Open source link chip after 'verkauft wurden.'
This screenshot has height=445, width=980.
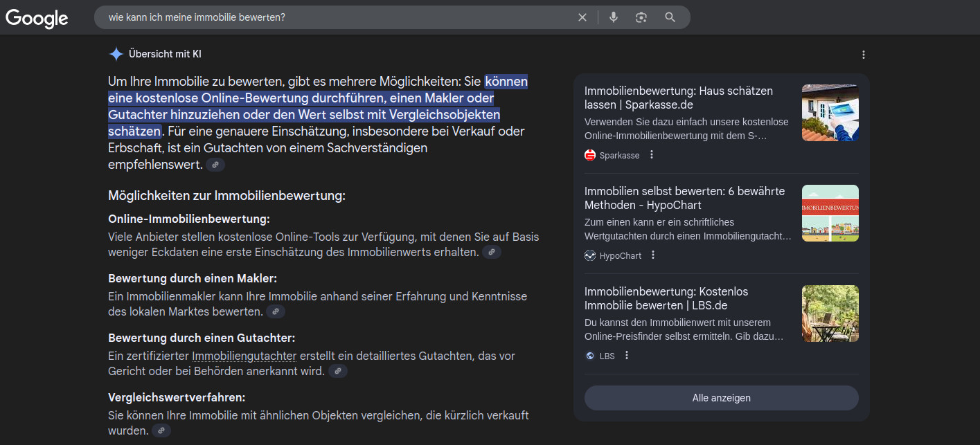(161, 430)
